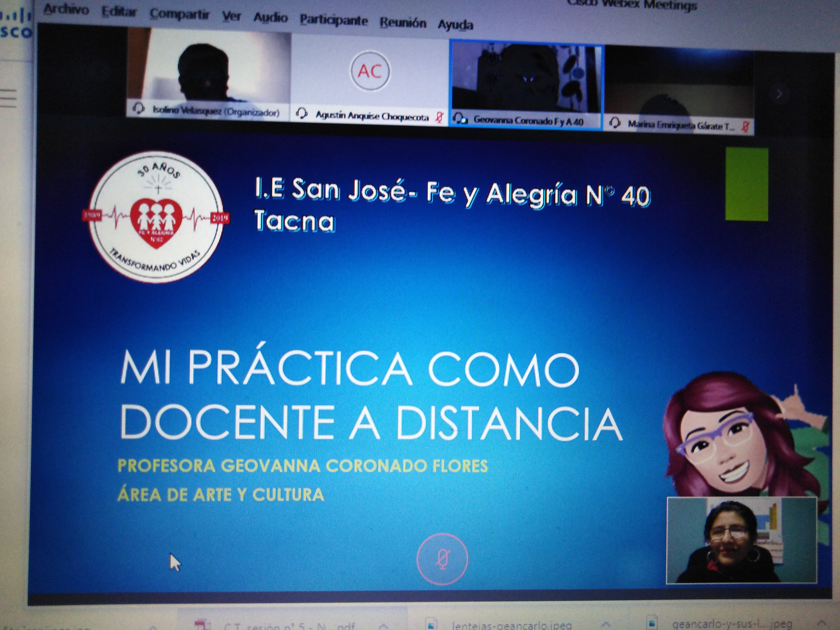This screenshot has width=840, height=630.
Task: Click headset icon beside Marina Enriqueta
Action: tap(614, 123)
